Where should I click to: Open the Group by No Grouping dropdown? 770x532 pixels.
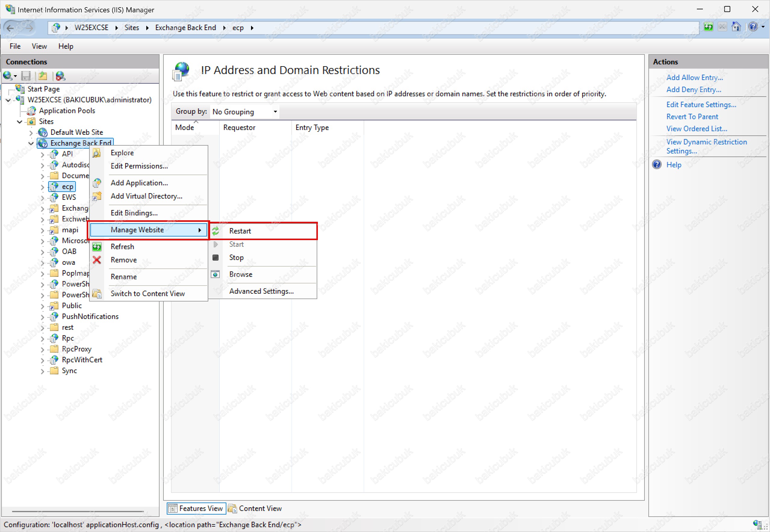coord(245,112)
